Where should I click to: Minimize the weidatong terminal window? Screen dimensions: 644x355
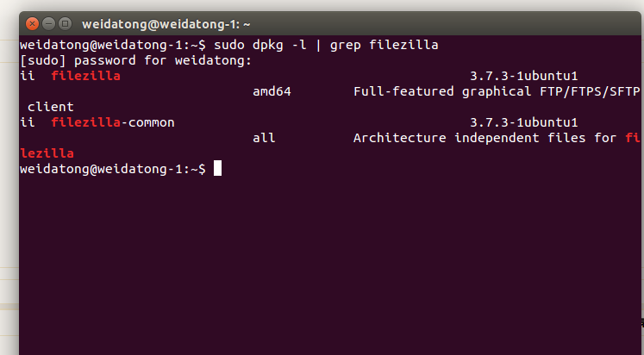tap(48, 24)
